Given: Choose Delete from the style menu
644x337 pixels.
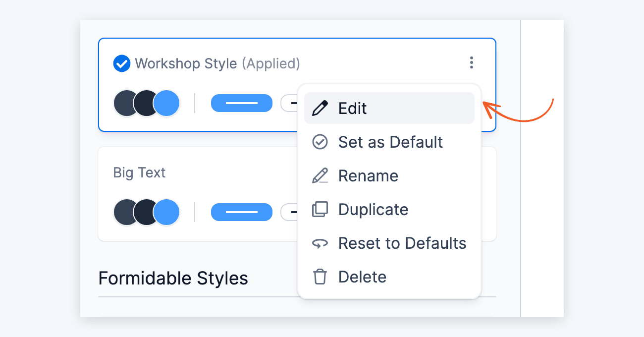Looking at the screenshot, I should pos(389,277).
